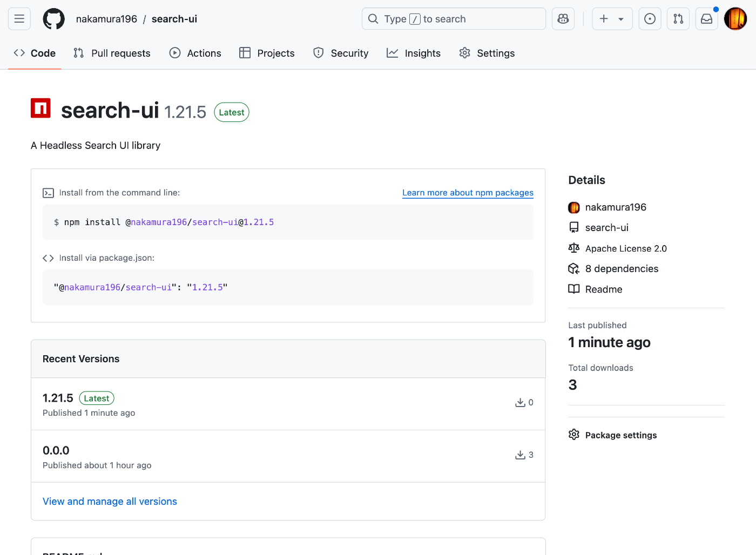Click download icon for version 0.0.0

[520, 455]
